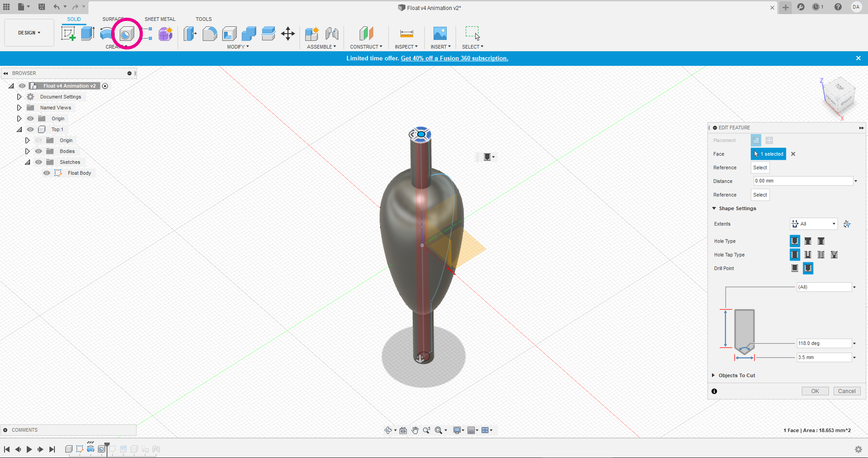
Task: Click the Create Sketch tool icon
Action: tap(68, 34)
